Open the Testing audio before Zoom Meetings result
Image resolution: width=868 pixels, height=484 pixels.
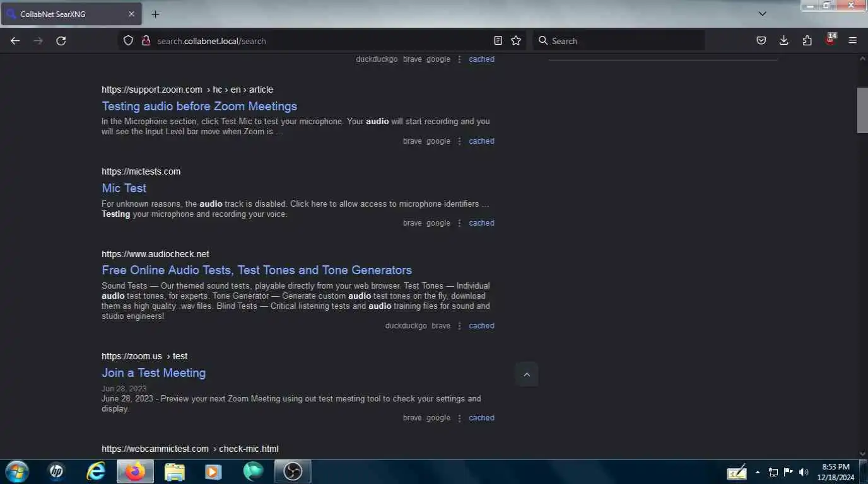click(x=199, y=106)
